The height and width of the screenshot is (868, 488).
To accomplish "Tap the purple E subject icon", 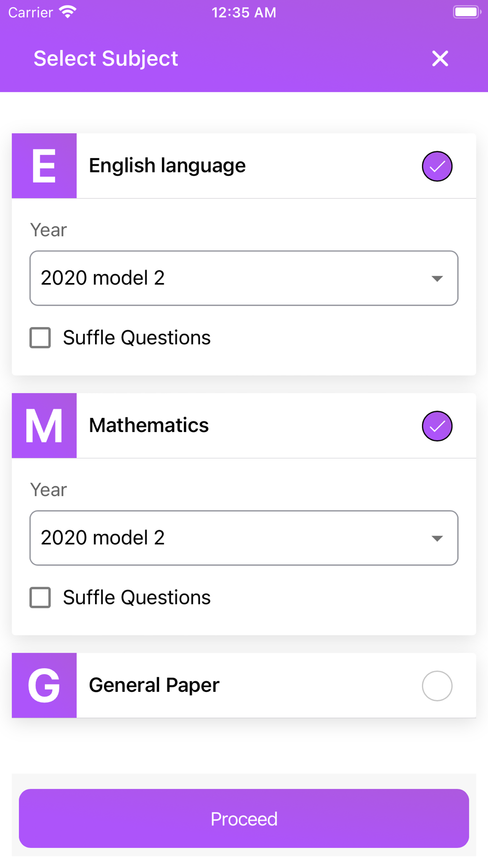I will tap(44, 166).
